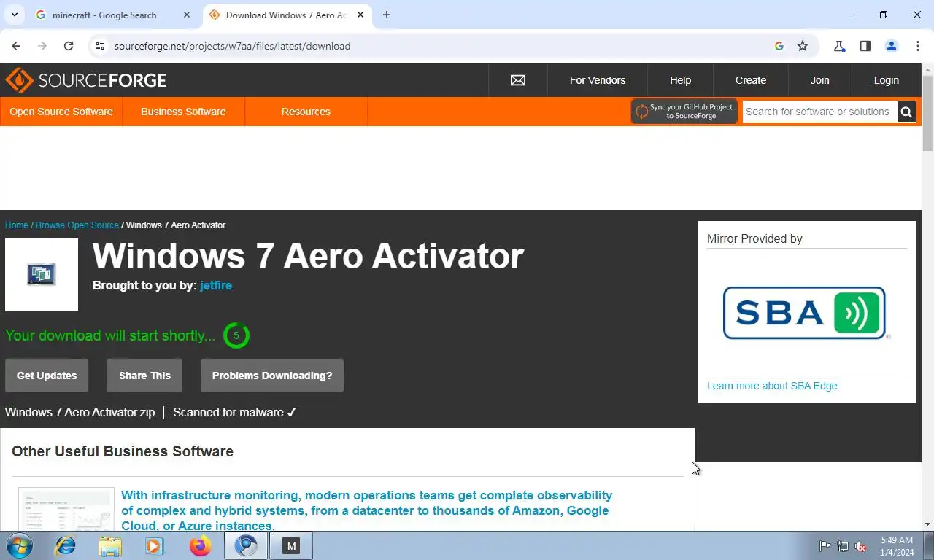Close the minecraft Google Search tab
The height and width of the screenshot is (560, 934).
[187, 15]
